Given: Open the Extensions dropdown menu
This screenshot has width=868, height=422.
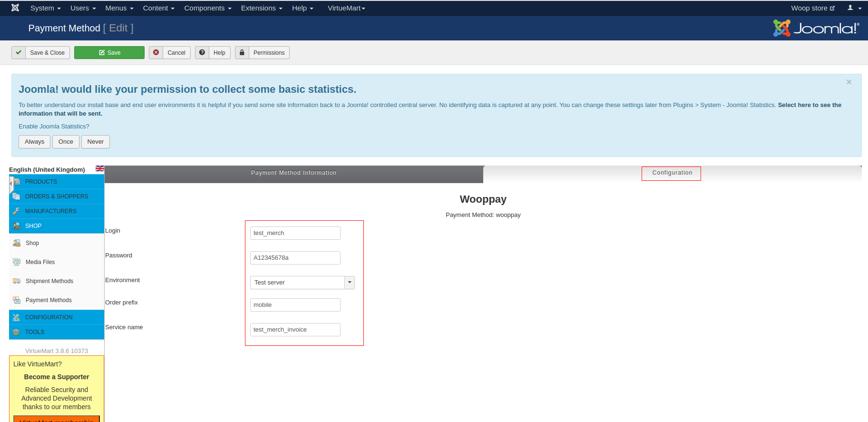Looking at the screenshot, I should (x=262, y=8).
